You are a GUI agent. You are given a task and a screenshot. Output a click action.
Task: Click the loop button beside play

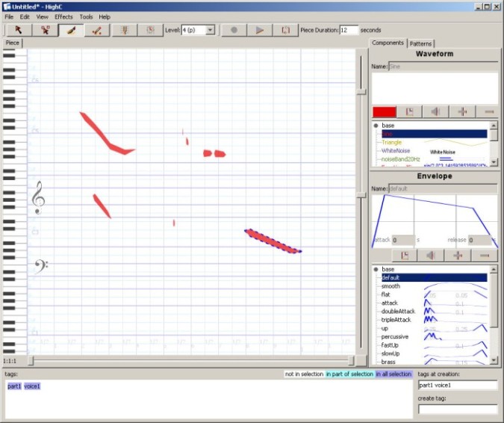pos(285,30)
